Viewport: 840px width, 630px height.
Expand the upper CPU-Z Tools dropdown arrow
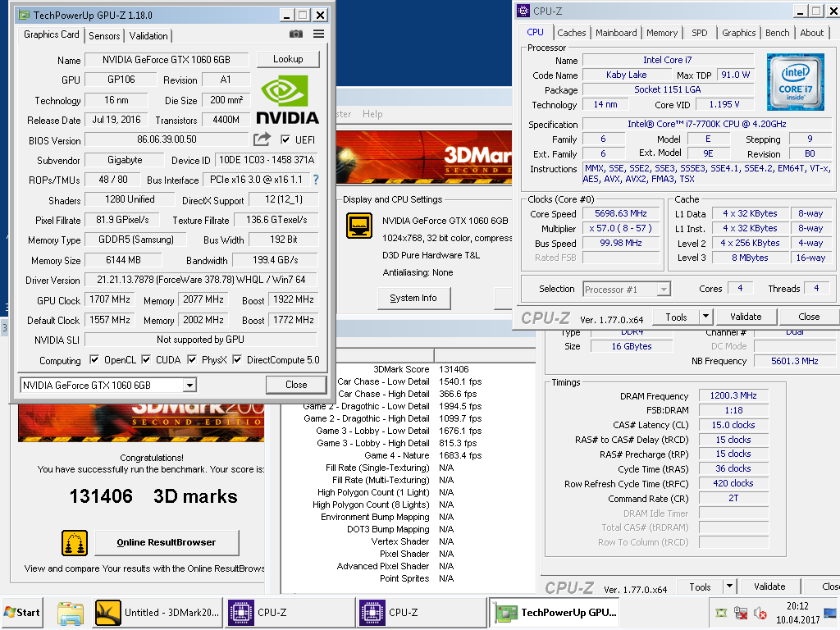pyautogui.click(x=706, y=317)
